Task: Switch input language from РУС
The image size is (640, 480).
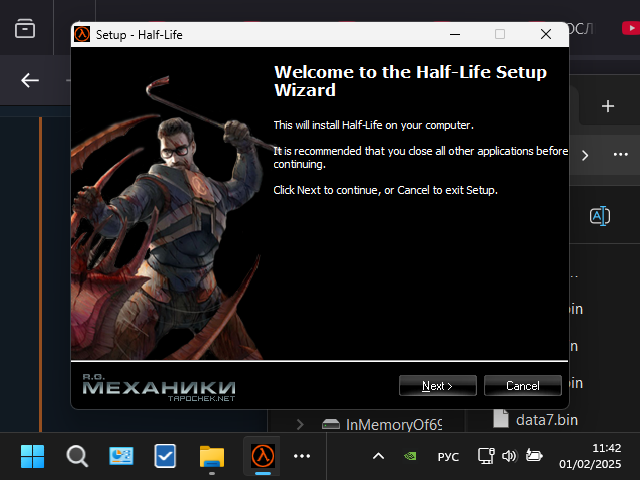Action: (x=448, y=456)
